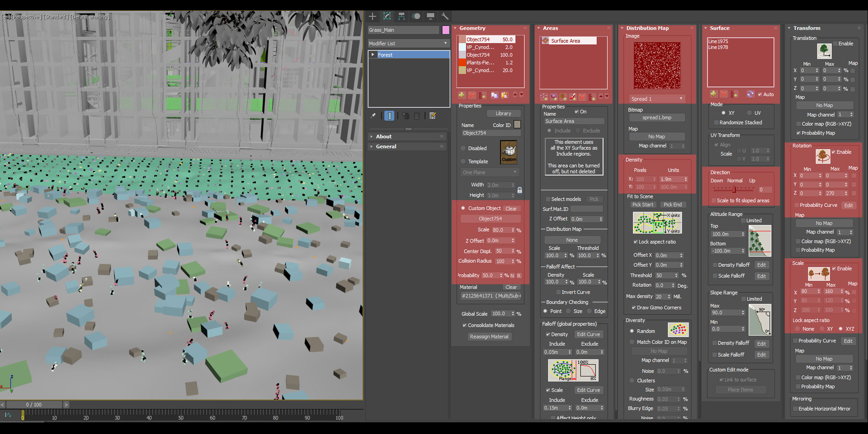
Task: Click the pink object color swatch
Action: pyautogui.click(x=446, y=30)
